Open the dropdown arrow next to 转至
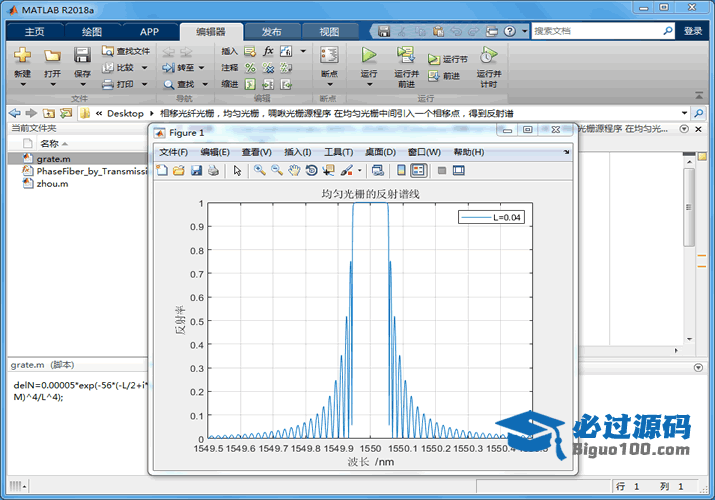Screen dimensions: 715x500 click(201, 67)
